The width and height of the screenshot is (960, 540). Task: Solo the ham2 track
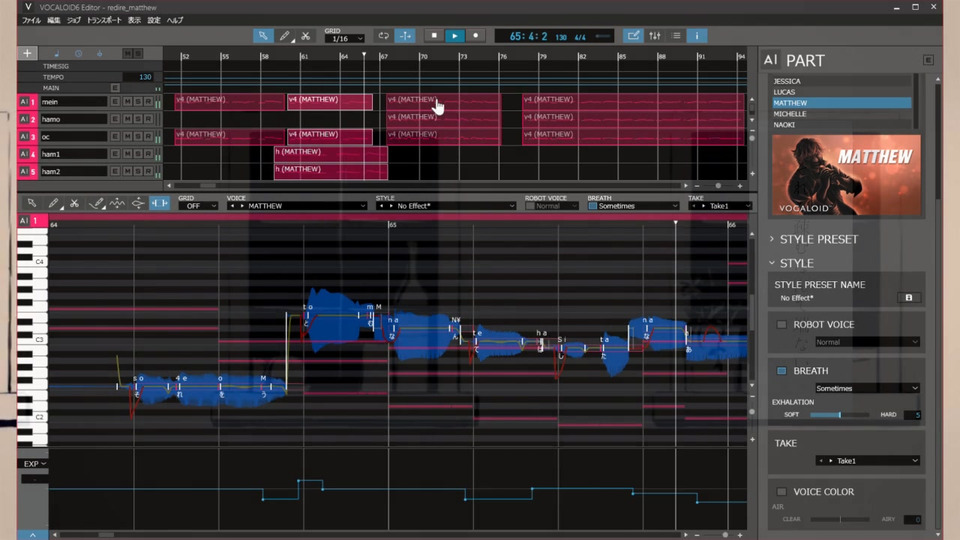point(138,171)
